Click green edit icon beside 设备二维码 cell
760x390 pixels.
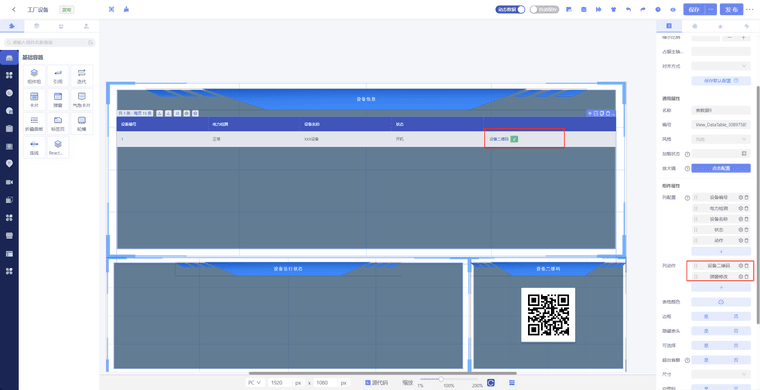[514, 139]
